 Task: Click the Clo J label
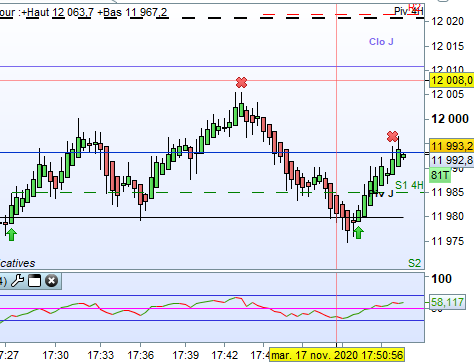pos(381,42)
